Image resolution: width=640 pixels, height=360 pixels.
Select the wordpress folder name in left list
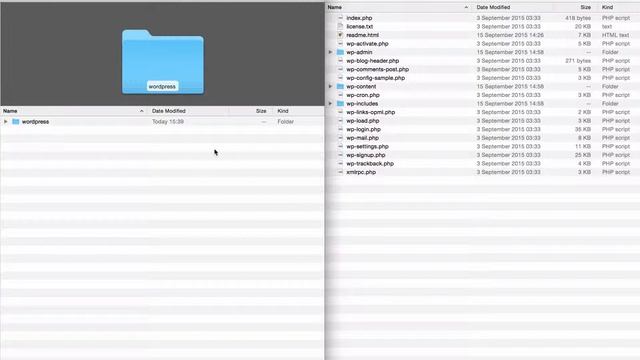36,122
